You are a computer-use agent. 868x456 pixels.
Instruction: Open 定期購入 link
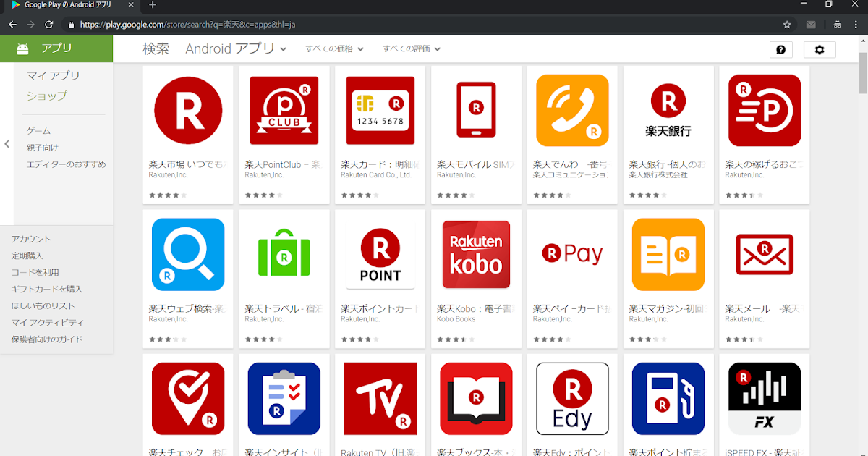(27, 256)
